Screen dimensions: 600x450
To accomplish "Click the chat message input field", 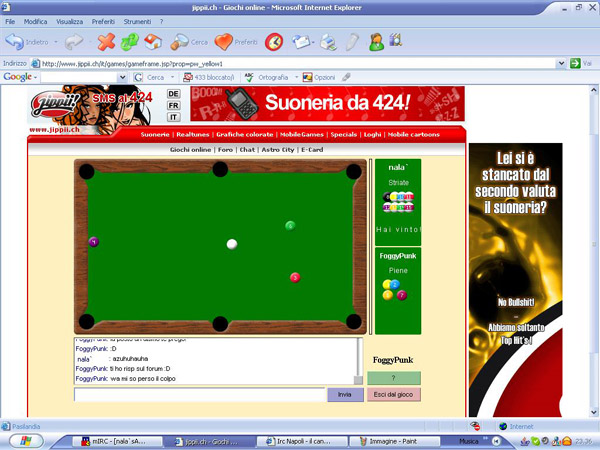I will 200,395.
